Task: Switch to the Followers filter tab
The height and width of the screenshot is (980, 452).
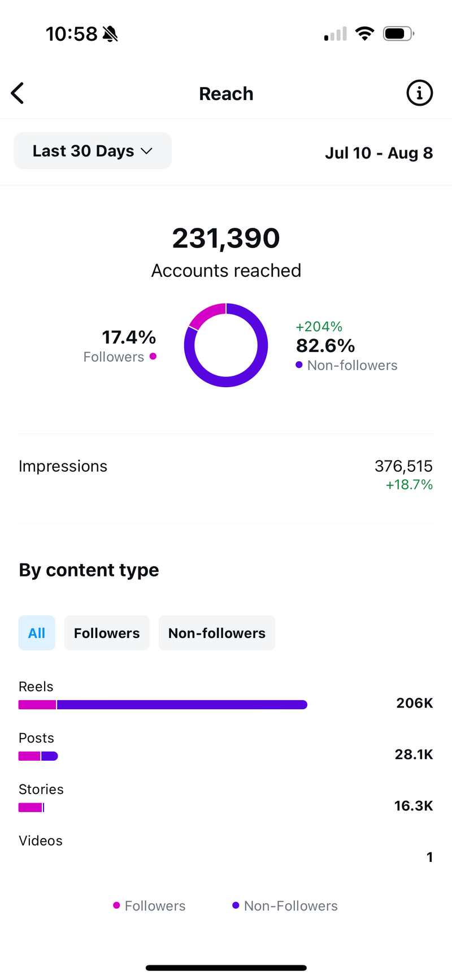Action: (107, 633)
